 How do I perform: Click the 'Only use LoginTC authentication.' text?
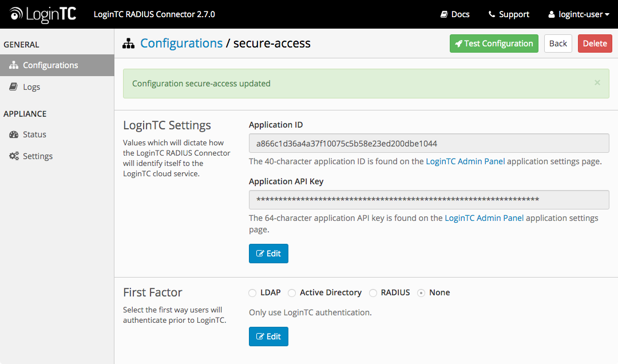point(310,312)
